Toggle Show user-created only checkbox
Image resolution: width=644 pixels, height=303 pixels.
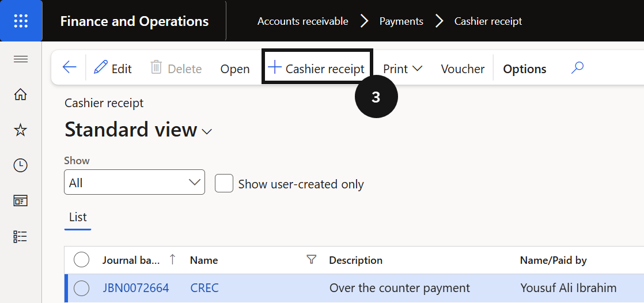pyautogui.click(x=224, y=183)
